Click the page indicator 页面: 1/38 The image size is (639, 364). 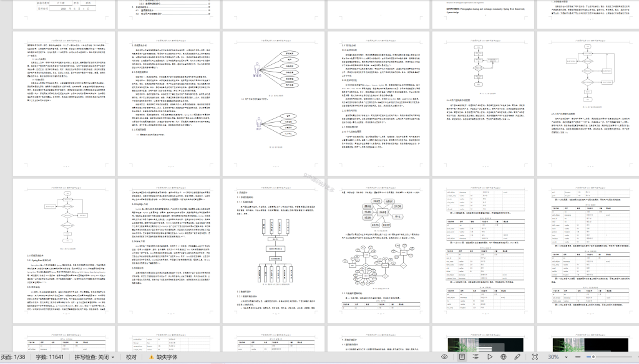(x=14, y=357)
